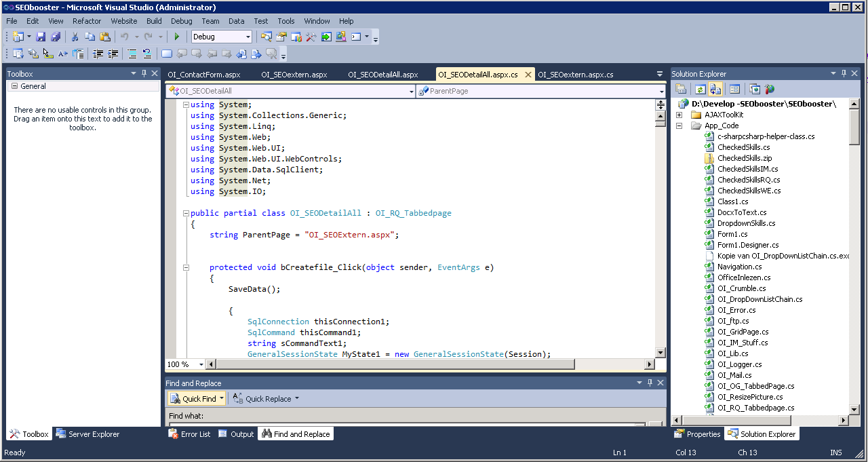Switch to the Server Explorer tab

coord(87,434)
